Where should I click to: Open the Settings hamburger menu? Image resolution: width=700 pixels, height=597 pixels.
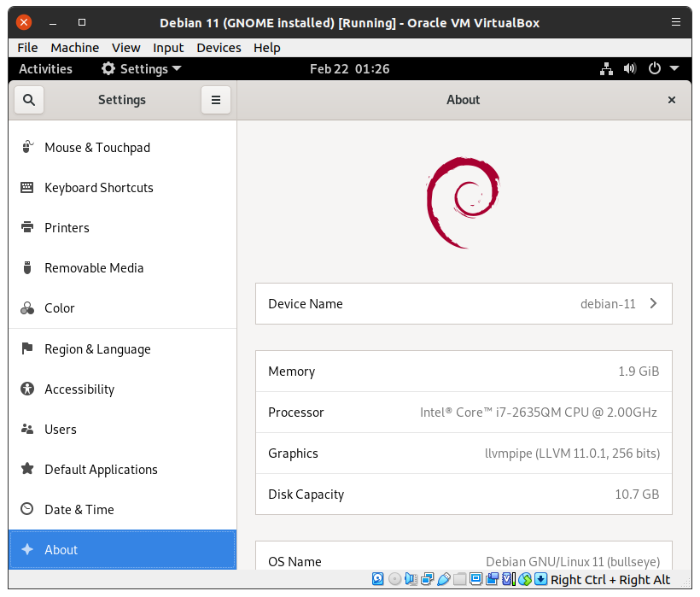(x=216, y=100)
